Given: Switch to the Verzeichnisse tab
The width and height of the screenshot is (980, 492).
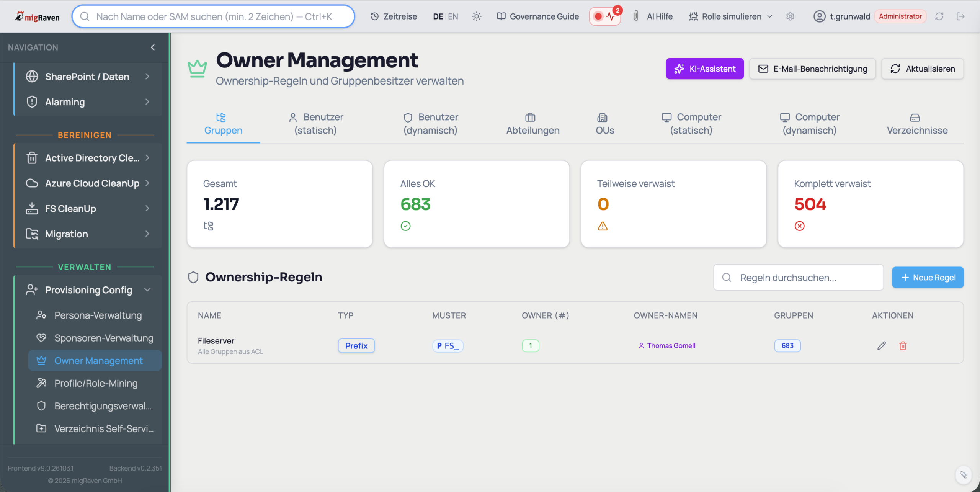Looking at the screenshot, I should pyautogui.click(x=917, y=124).
